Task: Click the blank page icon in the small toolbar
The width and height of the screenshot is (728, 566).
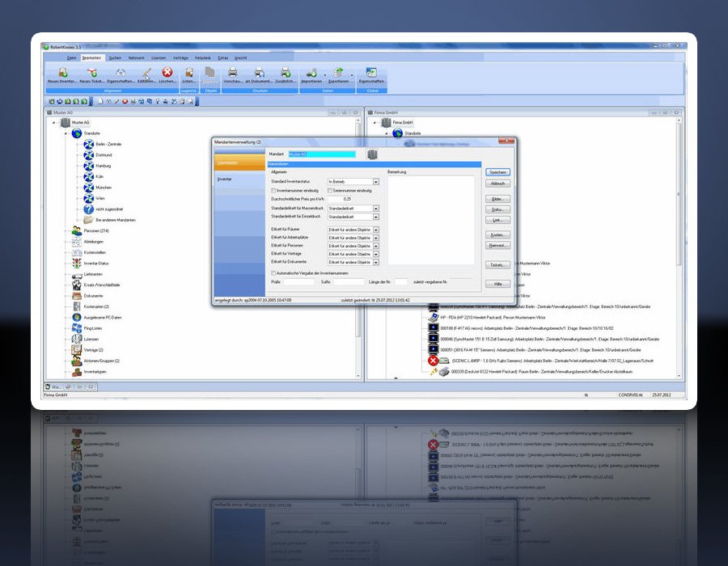Action: pyautogui.click(x=100, y=101)
